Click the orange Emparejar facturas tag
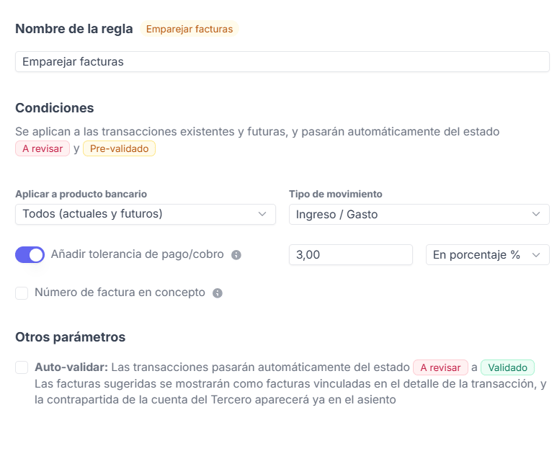Screen dimensions: 557x451 tap(189, 29)
